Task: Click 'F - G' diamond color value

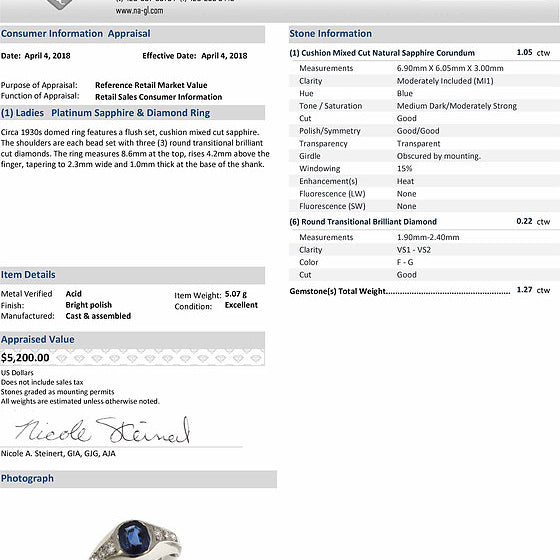Action: (405, 262)
